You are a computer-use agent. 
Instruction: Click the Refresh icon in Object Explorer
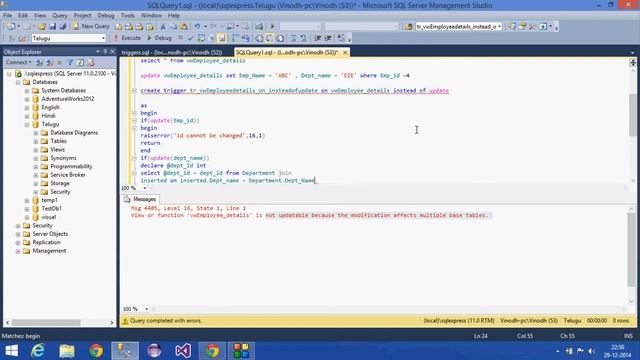80,62
